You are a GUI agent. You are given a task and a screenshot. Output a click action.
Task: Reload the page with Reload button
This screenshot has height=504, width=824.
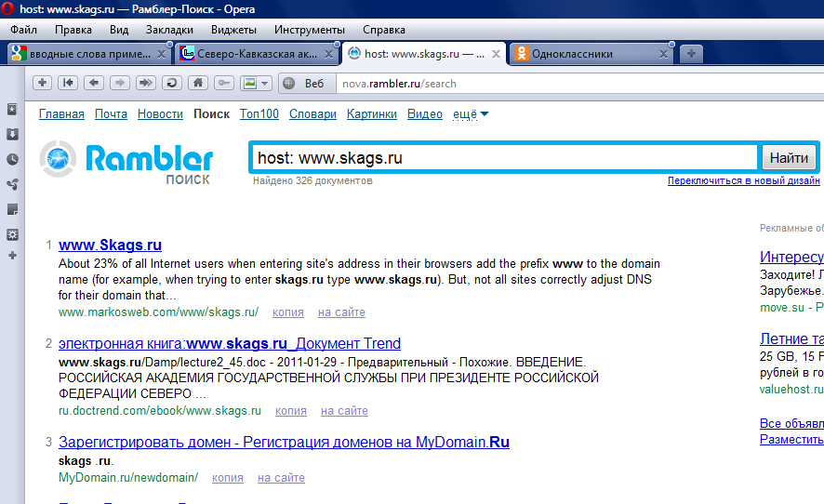(x=171, y=83)
